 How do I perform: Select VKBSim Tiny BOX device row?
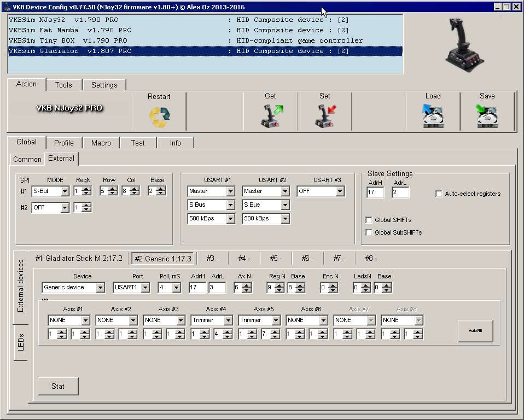pyautogui.click(x=205, y=40)
